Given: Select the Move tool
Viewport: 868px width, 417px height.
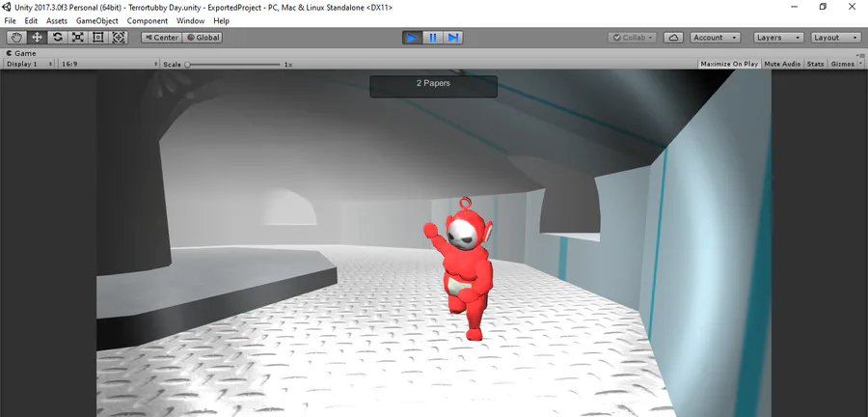Looking at the screenshot, I should click(x=37, y=38).
